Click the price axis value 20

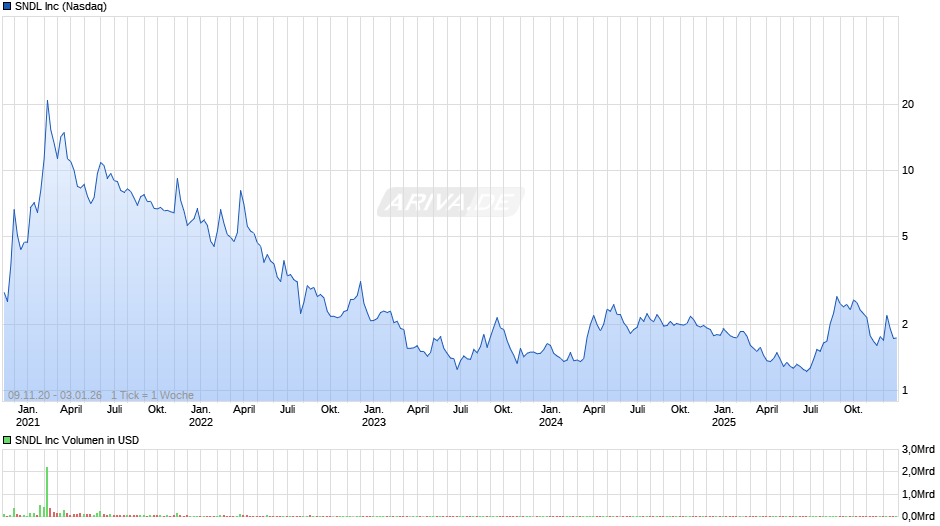[x=908, y=104]
